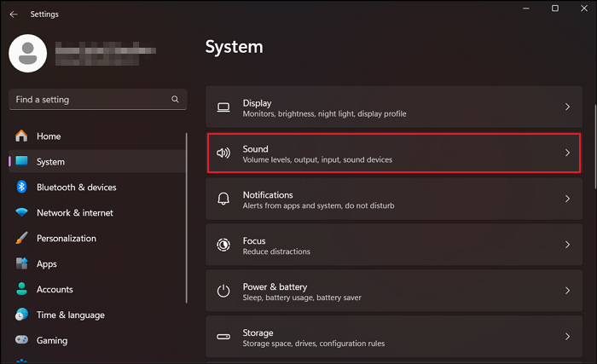Click the Accounts person icon

pyautogui.click(x=21, y=289)
